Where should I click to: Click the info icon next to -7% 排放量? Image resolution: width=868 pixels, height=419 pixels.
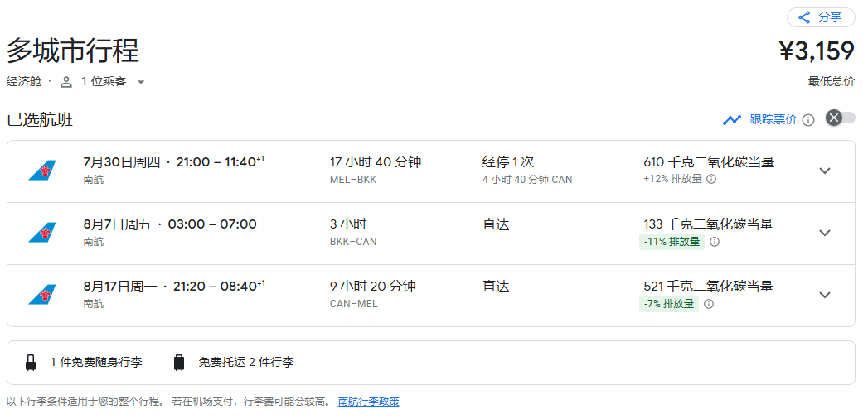709,303
